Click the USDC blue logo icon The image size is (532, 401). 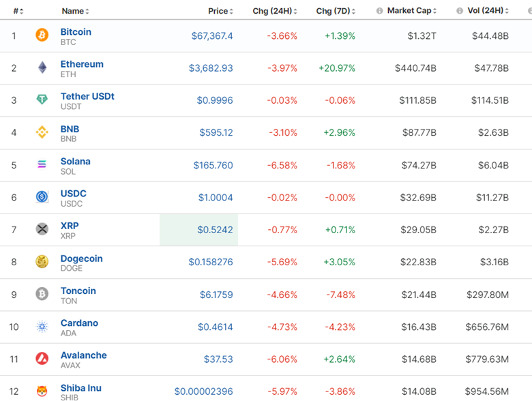[42, 197]
